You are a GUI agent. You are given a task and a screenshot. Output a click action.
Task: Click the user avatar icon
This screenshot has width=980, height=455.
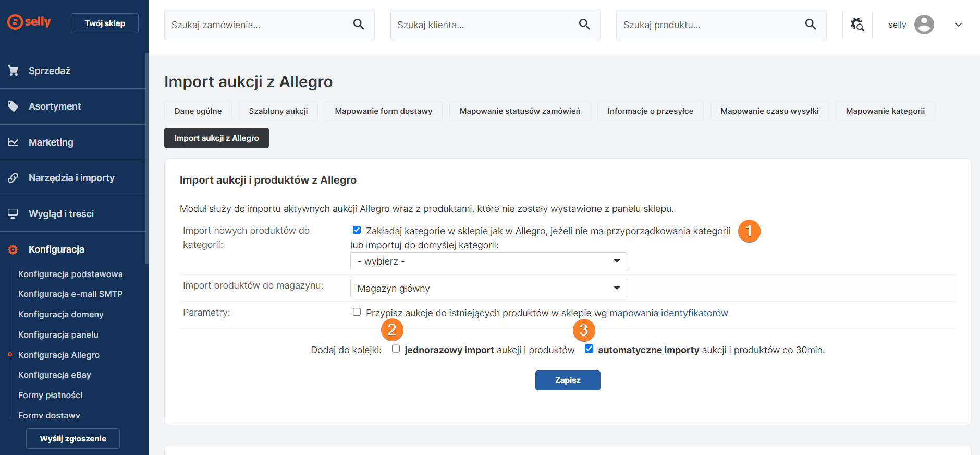tap(924, 25)
